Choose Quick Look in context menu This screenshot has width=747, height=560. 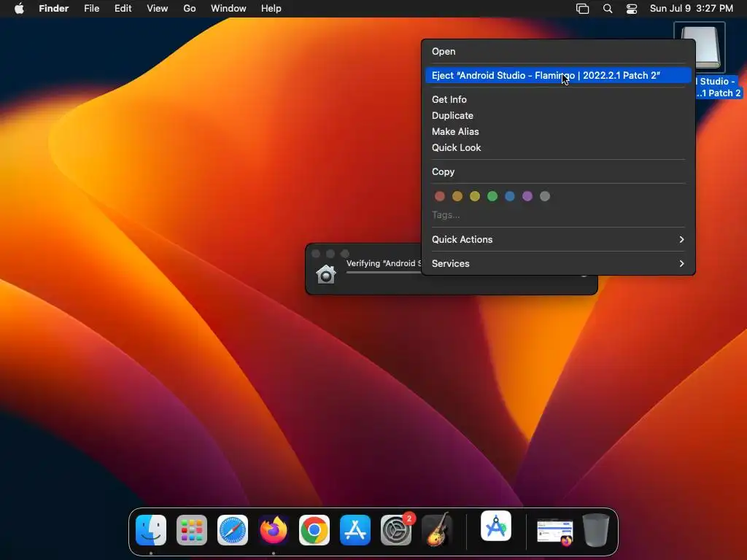pos(558,147)
